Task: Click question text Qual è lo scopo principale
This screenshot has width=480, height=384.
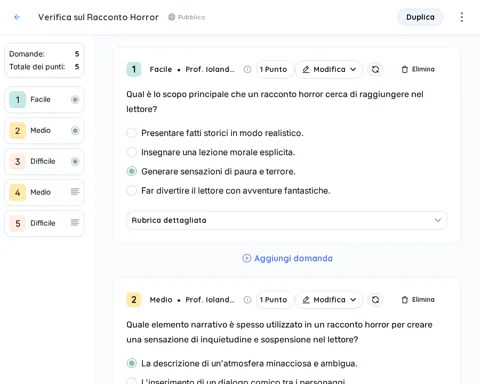Action: click(x=275, y=102)
